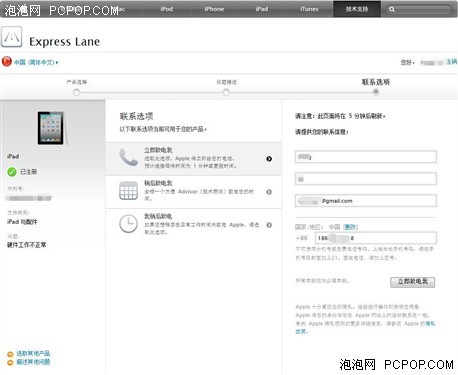The width and height of the screenshot is (458, 375).
Task: Click the search magnifier icon
Action: tap(392, 9)
